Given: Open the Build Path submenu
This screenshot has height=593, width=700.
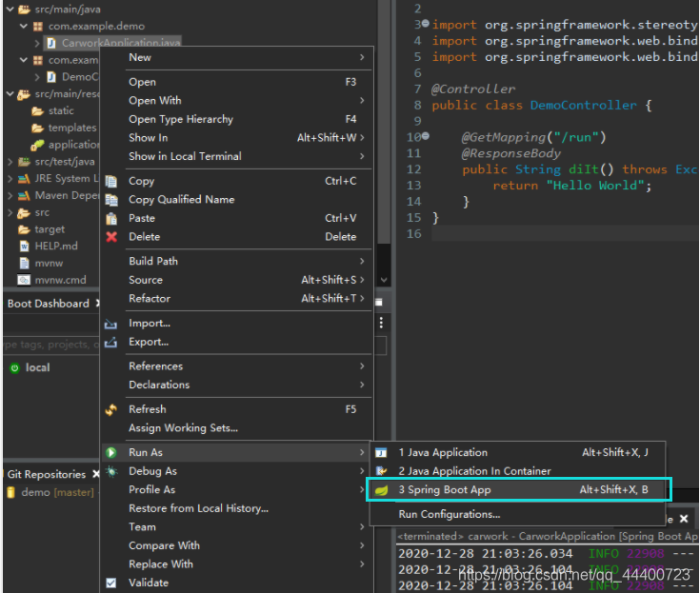Looking at the screenshot, I should pyautogui.click(x=237, y=262).
